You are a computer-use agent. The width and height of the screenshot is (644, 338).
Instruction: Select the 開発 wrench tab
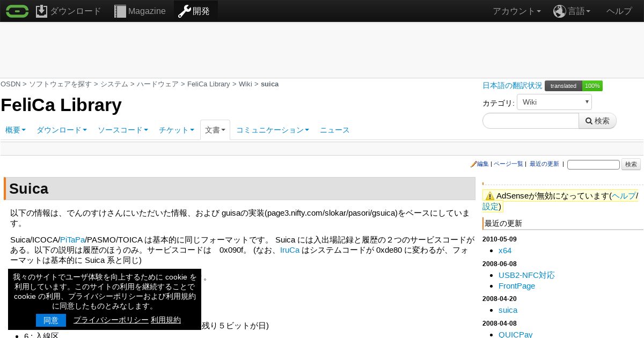(x=195, y=11)
